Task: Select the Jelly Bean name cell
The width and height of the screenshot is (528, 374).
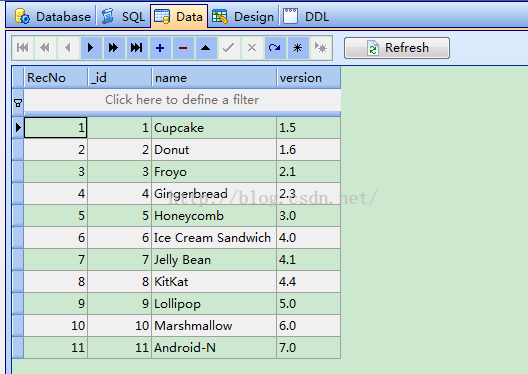Action: coord(214,260)
